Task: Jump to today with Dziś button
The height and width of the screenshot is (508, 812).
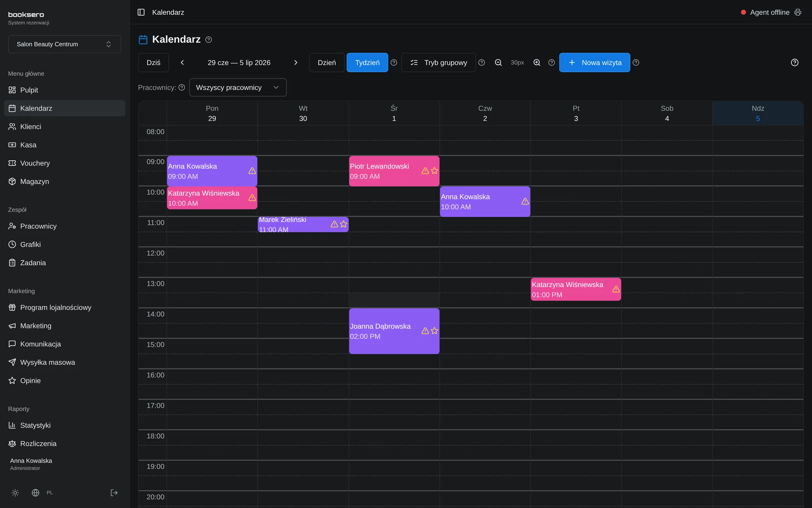Action: coord(153,63)
